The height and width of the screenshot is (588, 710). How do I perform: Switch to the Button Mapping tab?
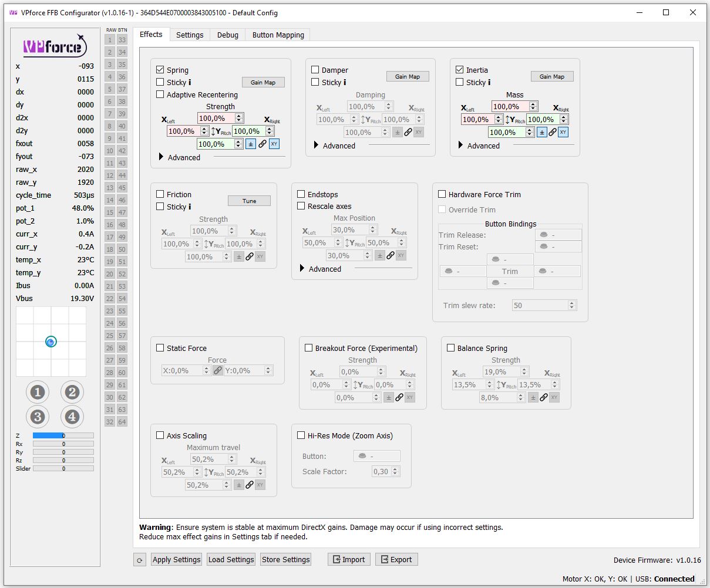278,35
